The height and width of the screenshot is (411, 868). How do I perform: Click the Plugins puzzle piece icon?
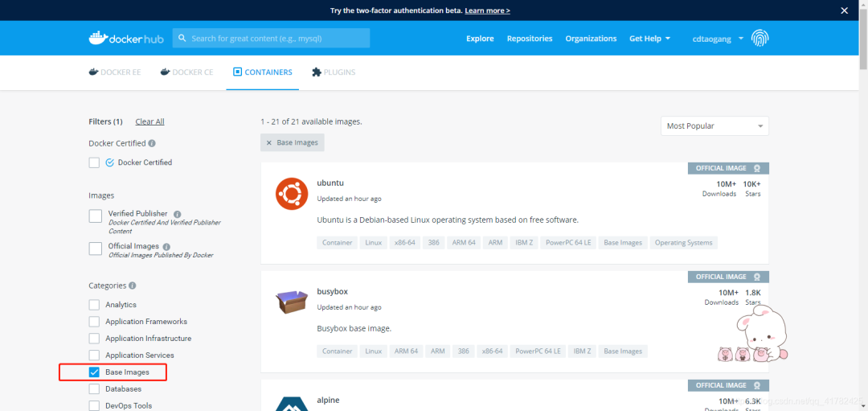point(317,72)
